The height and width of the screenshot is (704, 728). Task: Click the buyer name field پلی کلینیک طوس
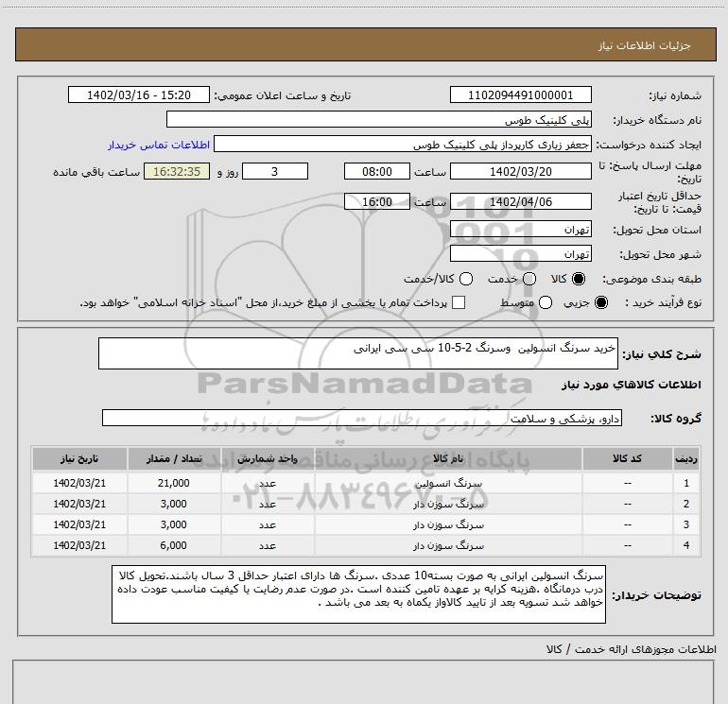(x=379, y=119)
